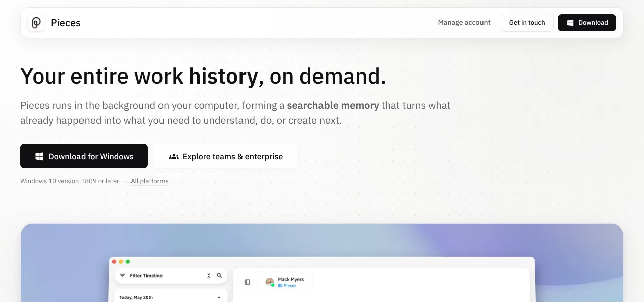This screenshot has height=302, width=644.
Task: Click the Filter Timeline field in mockup
Action: (x=171, y=276)
